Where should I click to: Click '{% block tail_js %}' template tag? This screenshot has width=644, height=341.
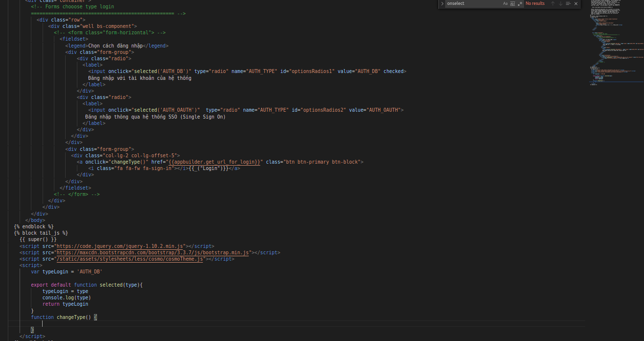[41, 233]
